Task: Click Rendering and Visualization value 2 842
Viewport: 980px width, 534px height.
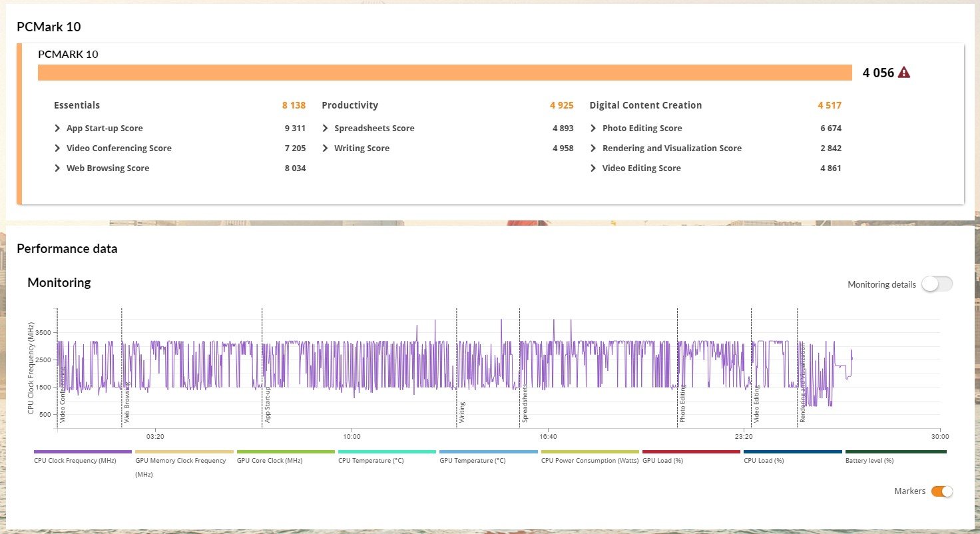Action: click(x=831, y=148)
